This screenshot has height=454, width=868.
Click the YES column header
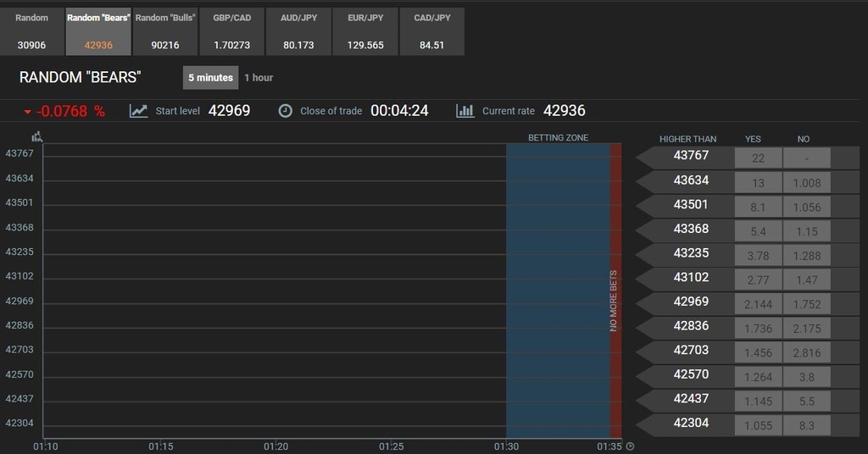[753, 139]
